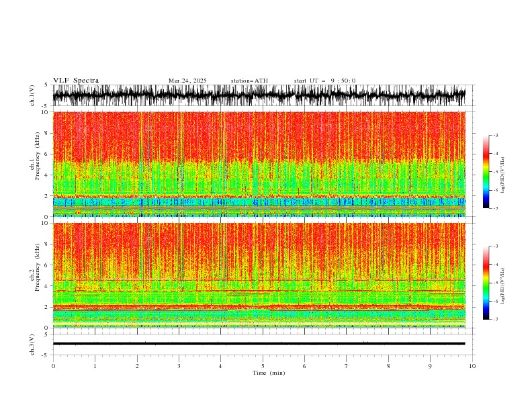The height and width of the screenshot is (411, 532).
Task: Click the ch.2 log(PSD) color bar caption
Action: click(x=502, y=285)
